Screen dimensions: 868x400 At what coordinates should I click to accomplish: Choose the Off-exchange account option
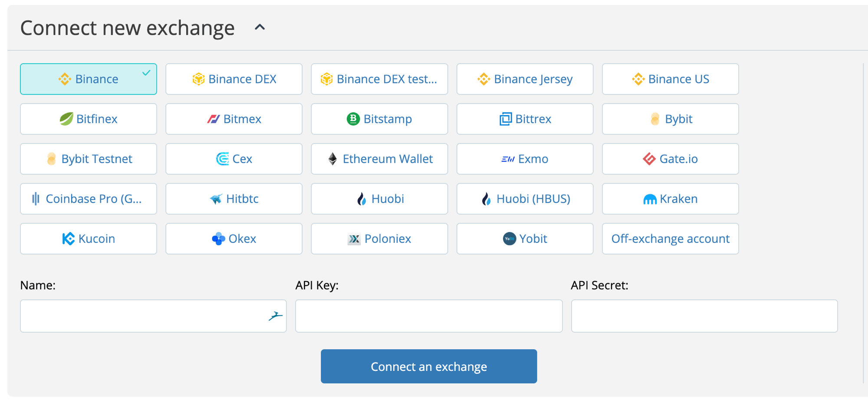(x=670, y=239)
